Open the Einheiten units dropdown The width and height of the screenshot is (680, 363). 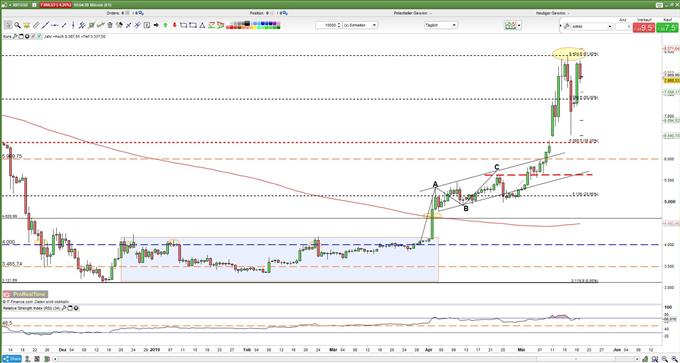360,25
